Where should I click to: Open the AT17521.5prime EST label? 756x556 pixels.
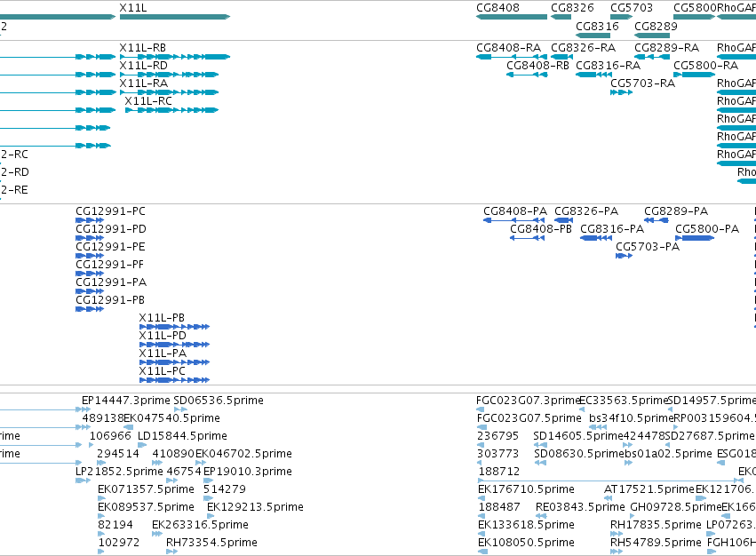(x=649, y=490)
